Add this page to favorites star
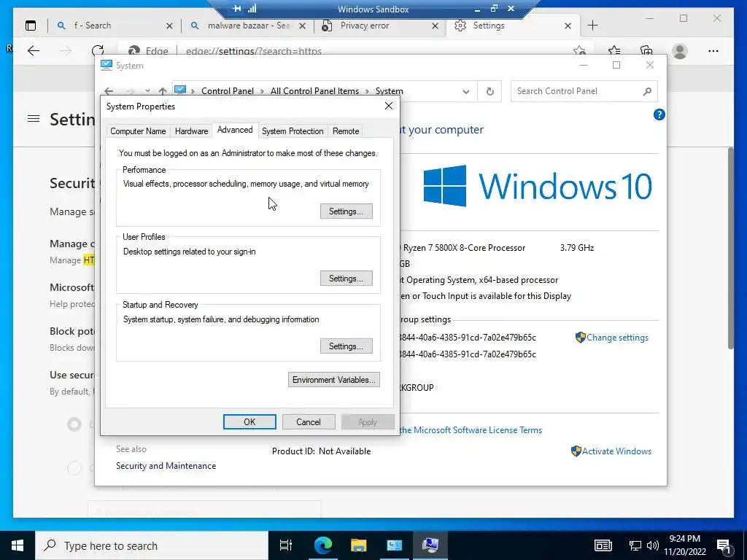Viewport: 747px width, 560px height. (x=579, y=51)
